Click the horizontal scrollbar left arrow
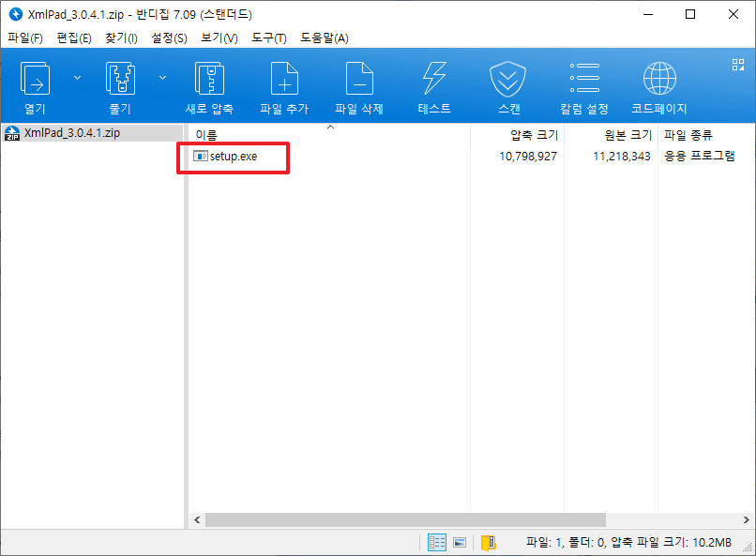Viewport: 756px width, 556px height. (197, 519)
